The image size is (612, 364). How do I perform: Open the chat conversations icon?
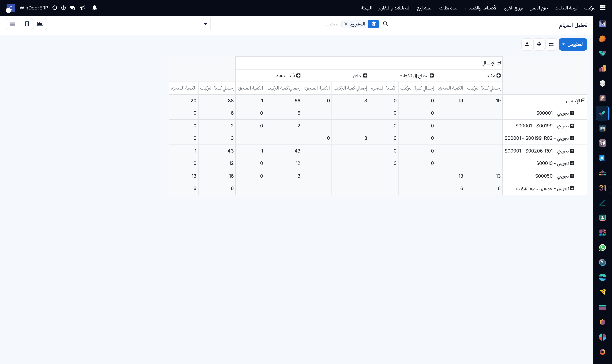tap(72, 8)
